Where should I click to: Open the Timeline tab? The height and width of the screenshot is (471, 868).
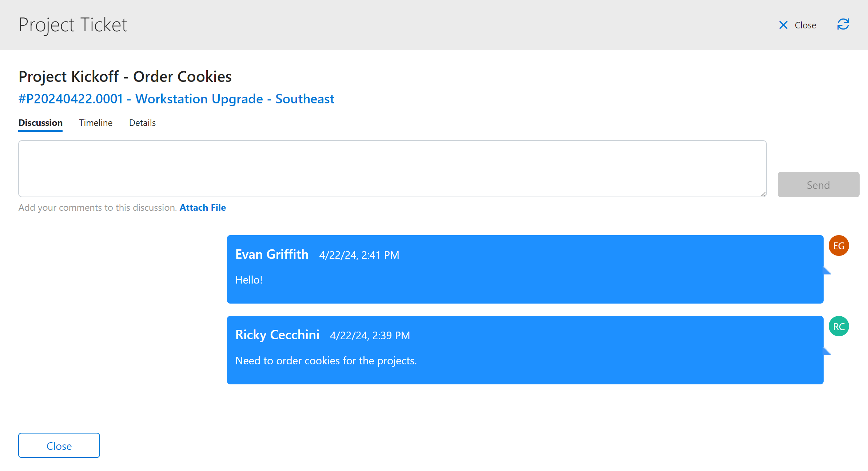point(96,123)
